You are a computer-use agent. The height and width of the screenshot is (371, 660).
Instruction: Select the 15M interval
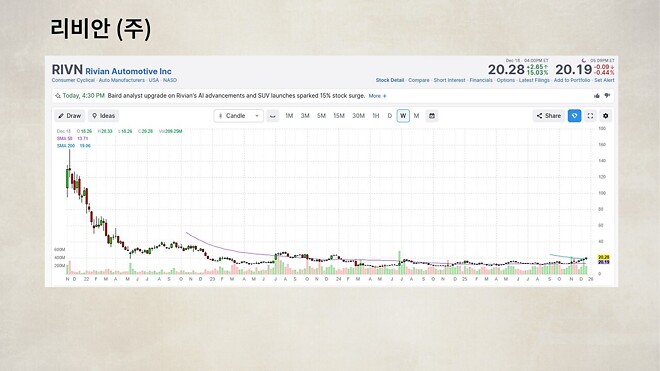[339, 116]
